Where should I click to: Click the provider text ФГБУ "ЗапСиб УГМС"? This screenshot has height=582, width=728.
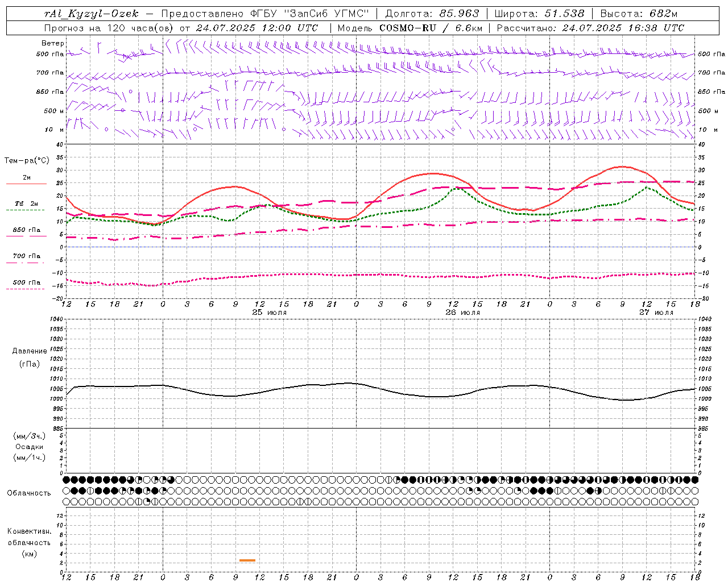click(x=309, y=14)
